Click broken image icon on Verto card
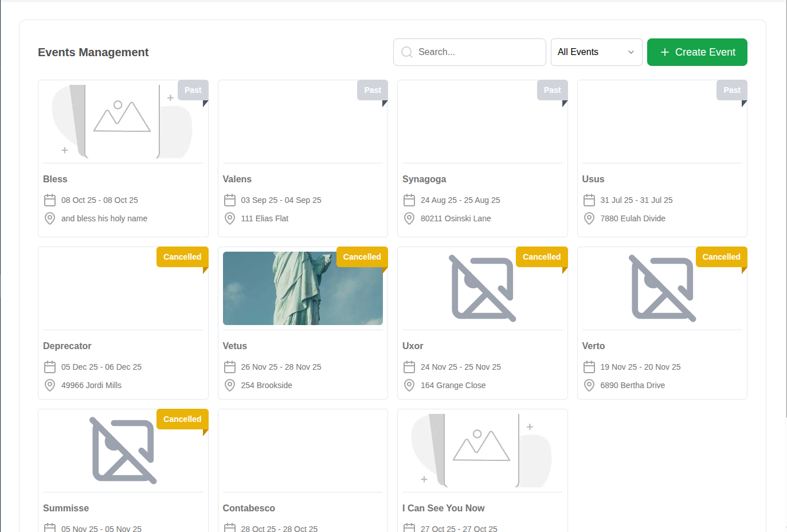Viewport: 787px width, 532px height. tap(663, 288)
